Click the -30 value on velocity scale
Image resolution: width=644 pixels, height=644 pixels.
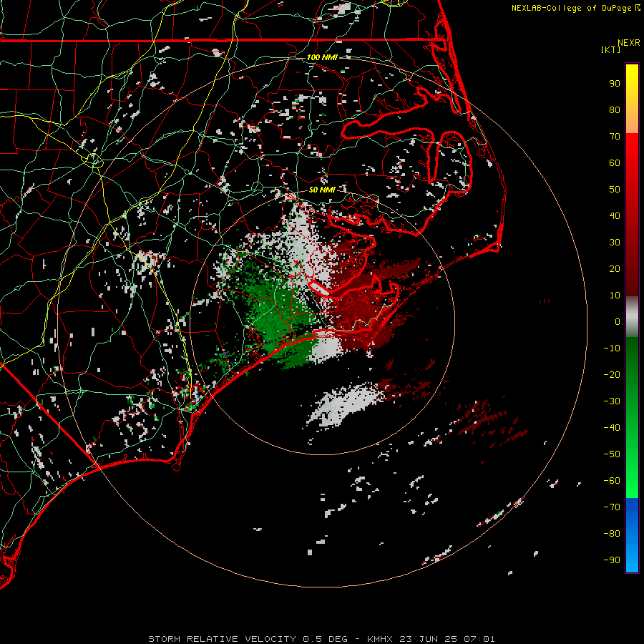(x=612, y=401)
